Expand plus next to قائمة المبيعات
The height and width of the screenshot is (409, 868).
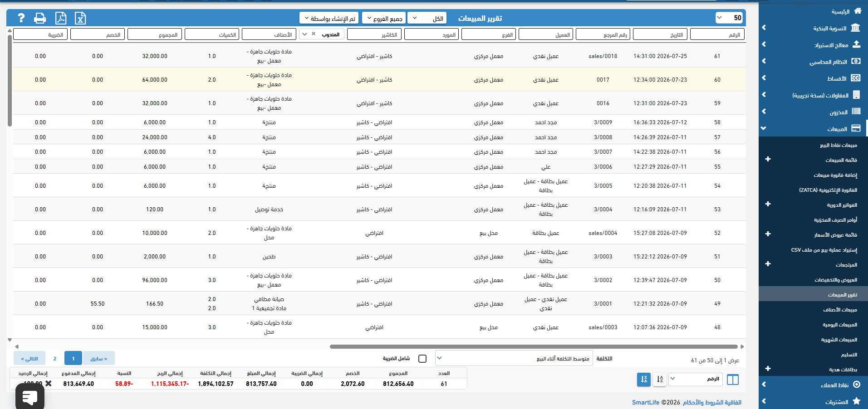click(768, 159)
